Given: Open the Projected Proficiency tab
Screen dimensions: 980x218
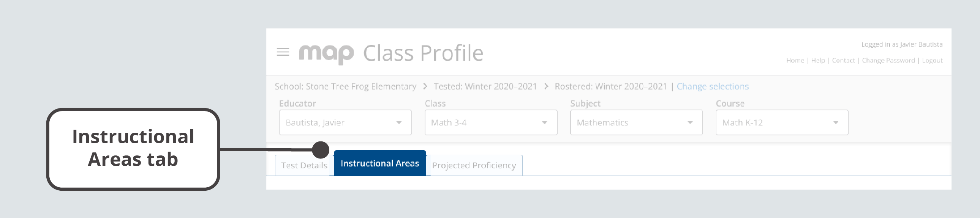Looking at the screenshot, I should click(474, 166).
